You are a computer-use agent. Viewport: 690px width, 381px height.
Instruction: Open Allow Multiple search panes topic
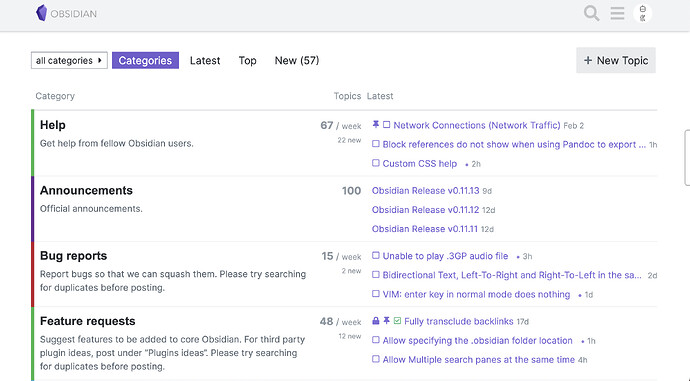click(478, 359)
